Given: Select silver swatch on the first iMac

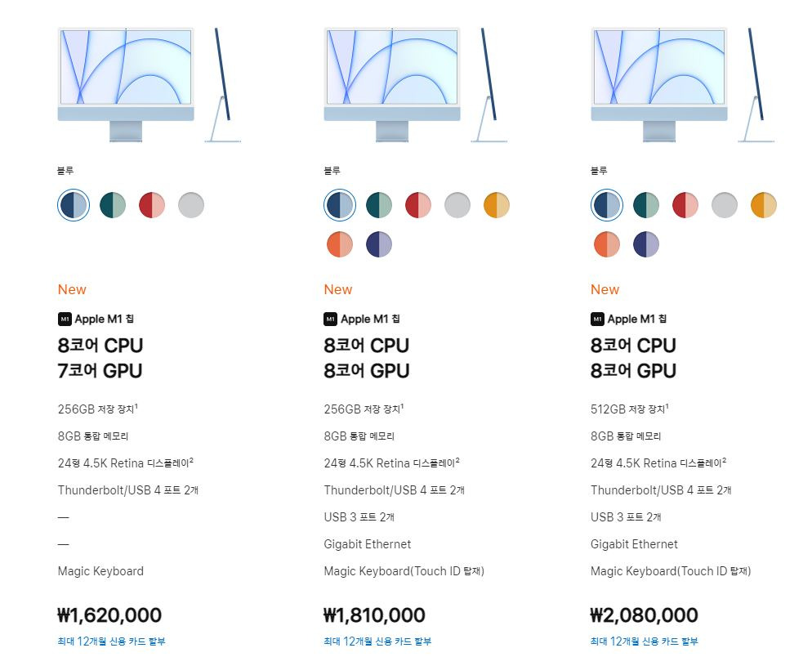Looking at the screenshot, I should pos(191,205).
